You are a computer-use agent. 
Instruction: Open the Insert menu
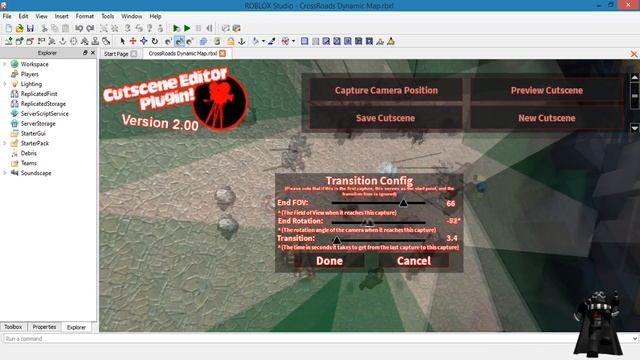[62, 16]
